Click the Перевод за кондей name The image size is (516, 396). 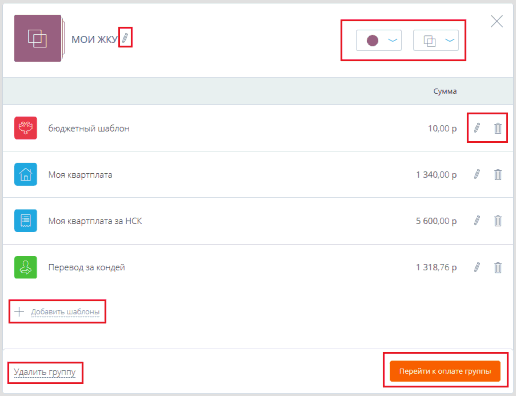point(87,267)
